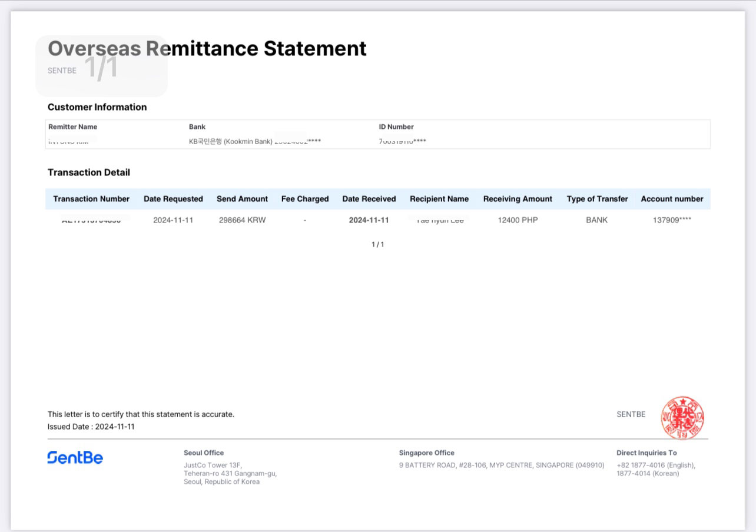The height and width of the screenshot is (532, 756).
Task: Click the Type of Transfer column header
Action: pos(597,199)
